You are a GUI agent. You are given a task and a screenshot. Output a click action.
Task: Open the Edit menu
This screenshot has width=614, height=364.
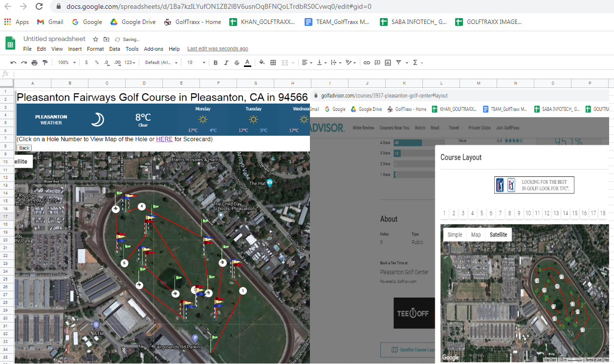click(x=42, y=49)
